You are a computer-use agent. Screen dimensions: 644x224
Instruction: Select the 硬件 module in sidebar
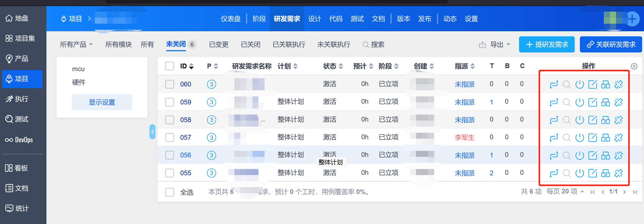click(79, 82)
